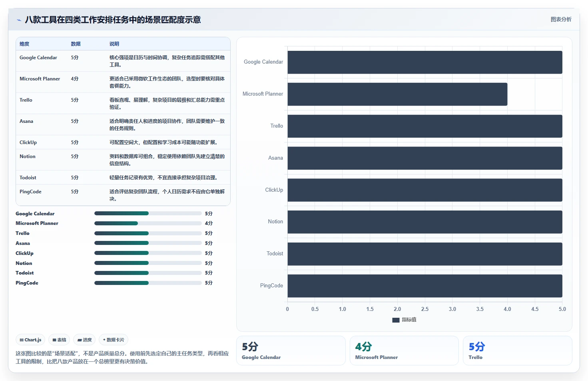Viewport: 588px width, 381px height.
Task: Select the 表格 tag chip
Action: coord(59,340)
